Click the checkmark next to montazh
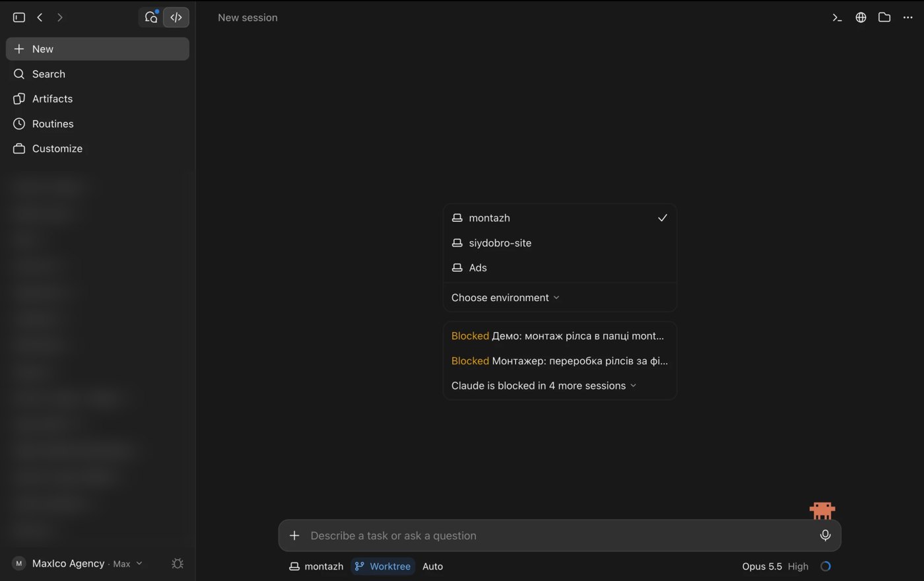 pyautogui.click(x=663, y=218)
